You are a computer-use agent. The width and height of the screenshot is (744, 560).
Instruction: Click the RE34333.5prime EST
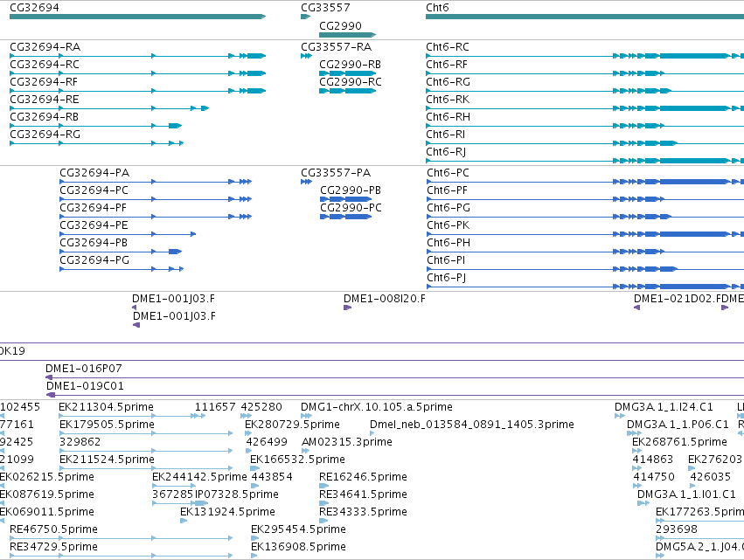(324, 521)
